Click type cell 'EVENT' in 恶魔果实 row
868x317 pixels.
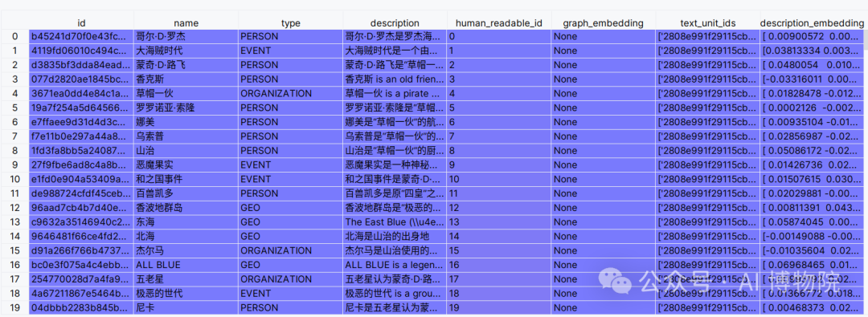click(x=291, y=165)
